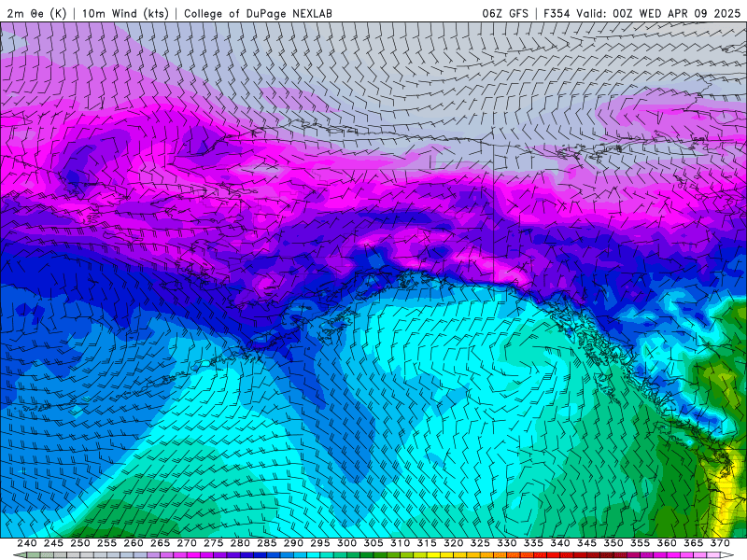
Task: Select the 265 legend value
Action: [160, 543]
